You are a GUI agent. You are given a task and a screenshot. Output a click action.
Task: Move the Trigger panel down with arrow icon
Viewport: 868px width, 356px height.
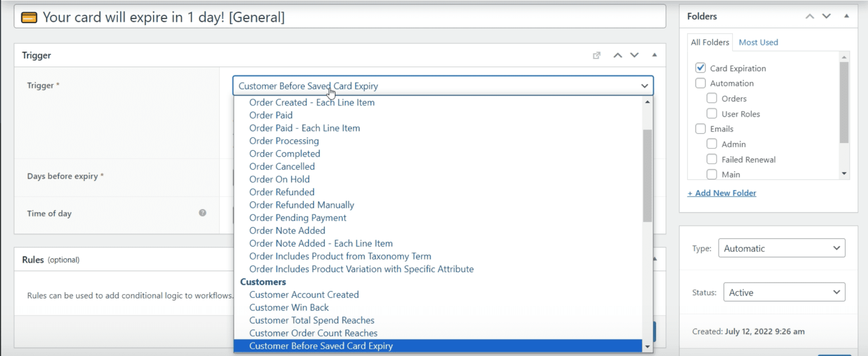point(634,55)
